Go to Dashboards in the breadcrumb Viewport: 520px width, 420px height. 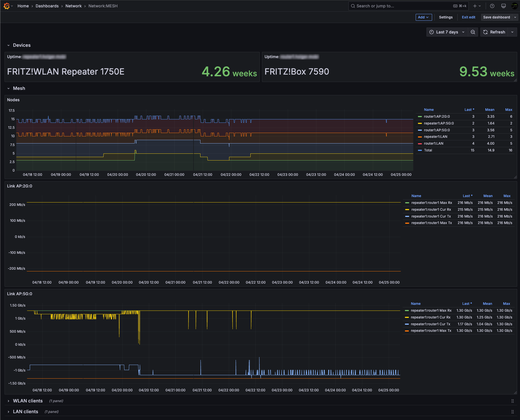coord(47,6)
